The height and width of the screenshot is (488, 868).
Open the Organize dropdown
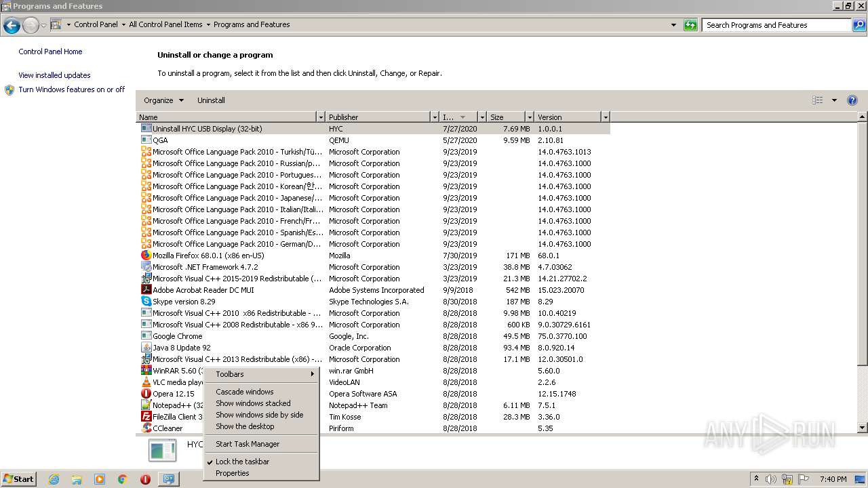[x=163, y=100]
